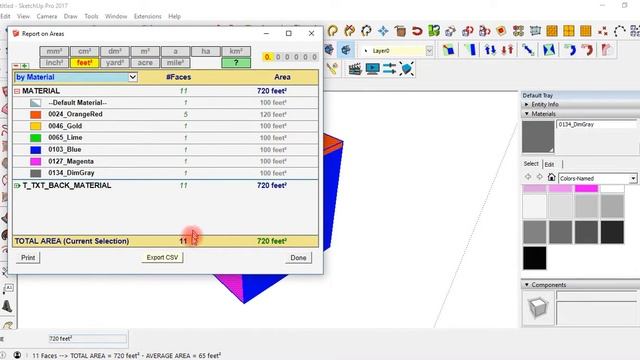Click the component cube thumbnail

[537, 307]
